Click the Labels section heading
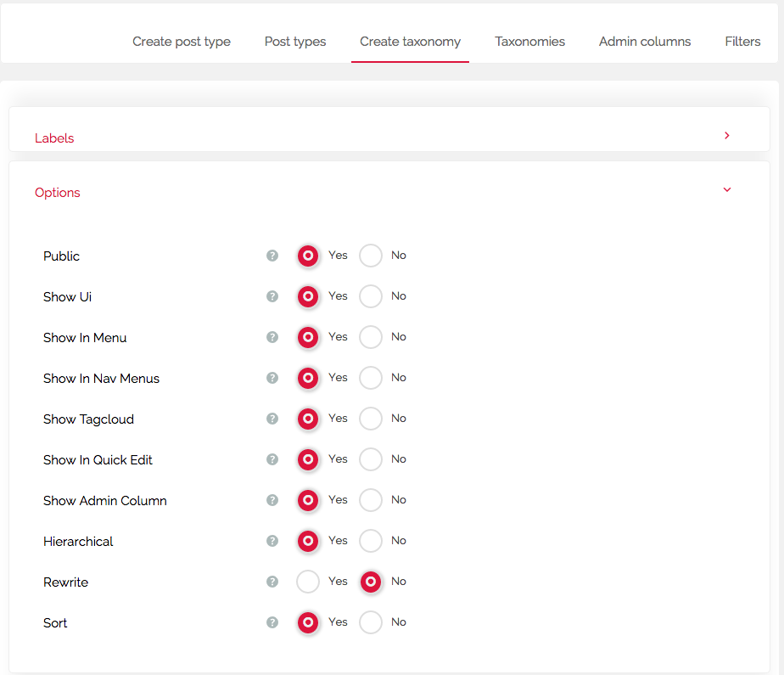784x675 pixels. tap(54, 138)
